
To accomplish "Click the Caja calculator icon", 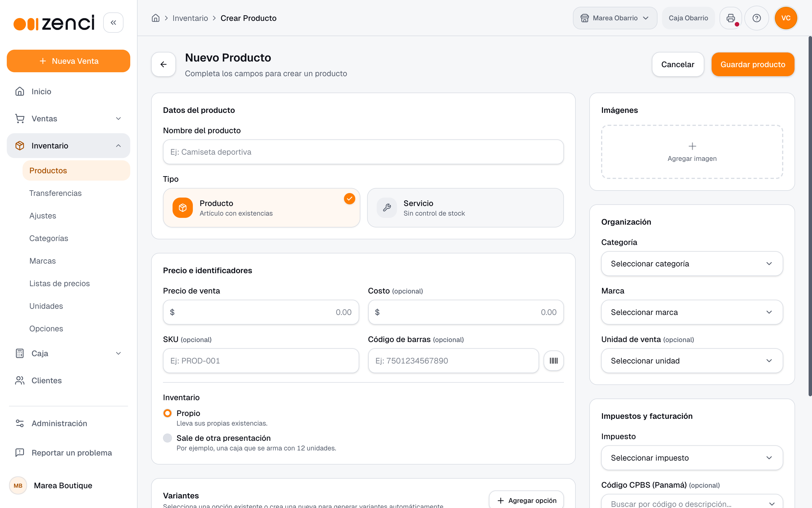I will tap(20, 353).
